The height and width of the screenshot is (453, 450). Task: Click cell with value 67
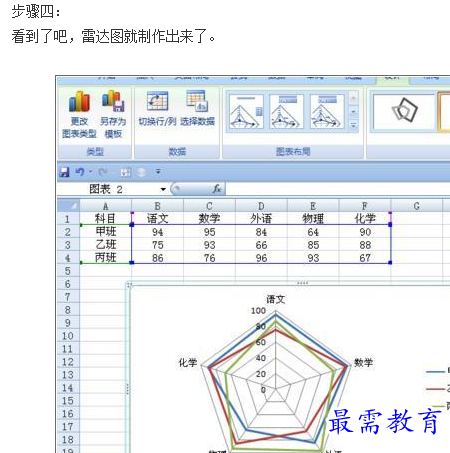pos(365,258)
